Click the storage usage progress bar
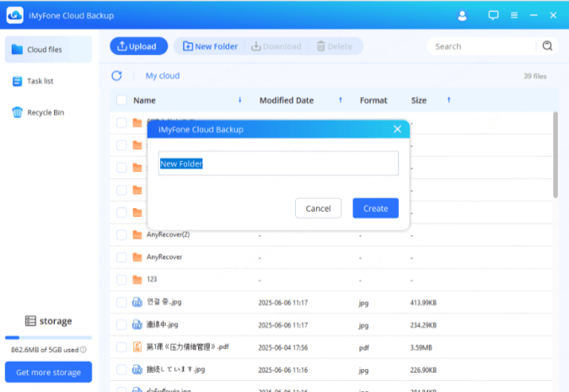This screenshot has height=392, width=569. [48, 337]
